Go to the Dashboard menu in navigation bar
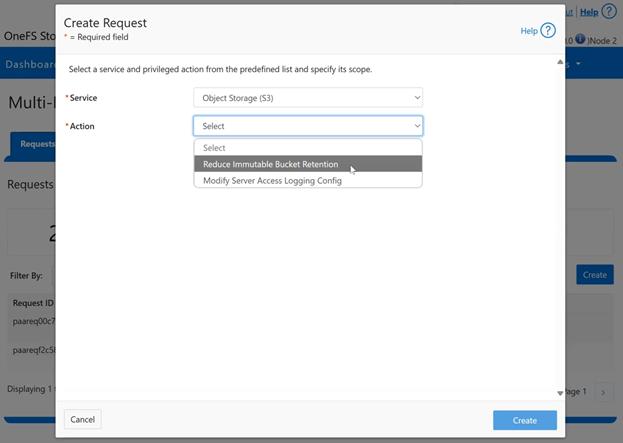Screen dimensions: 623x443 click(x=28, y=65)
